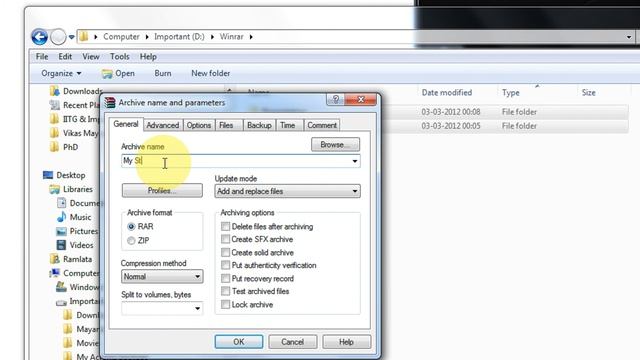
Task: Click the Videos library icon
Action: tap(61, 245)
